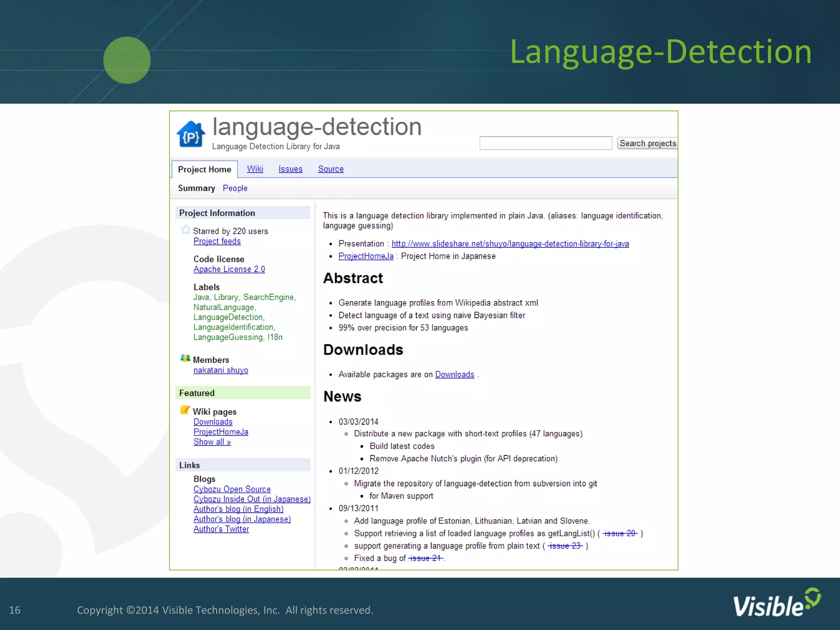Open the Wiki tab

[x=255, y=169]
